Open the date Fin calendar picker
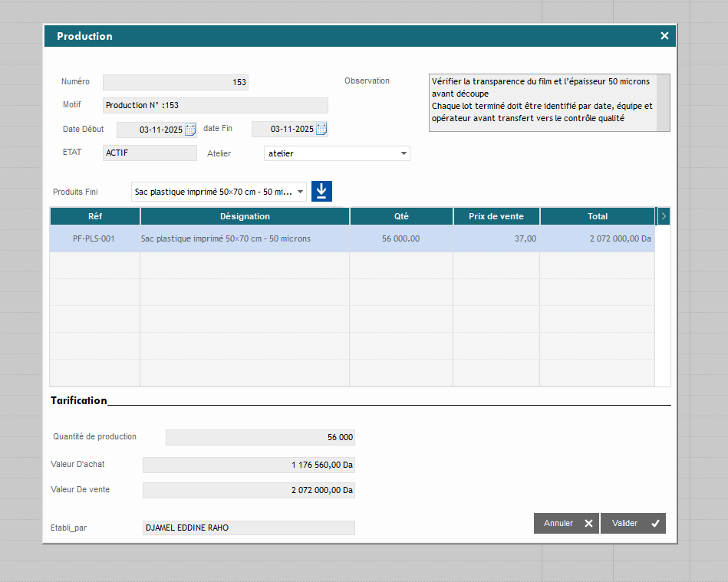This screenshot has width=728, height=582. pos(321,130)
